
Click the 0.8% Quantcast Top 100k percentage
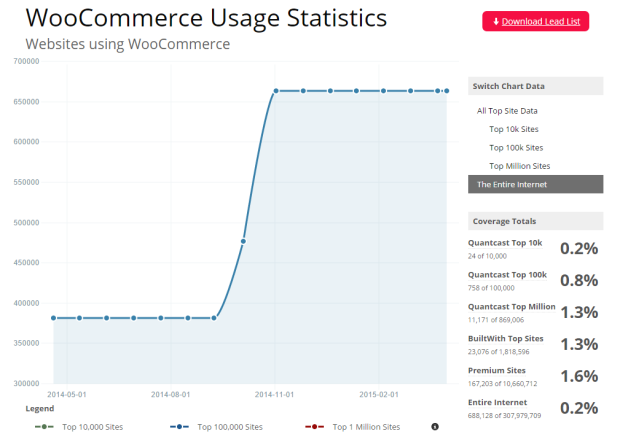pyautogui.click(x=579, y=280)
